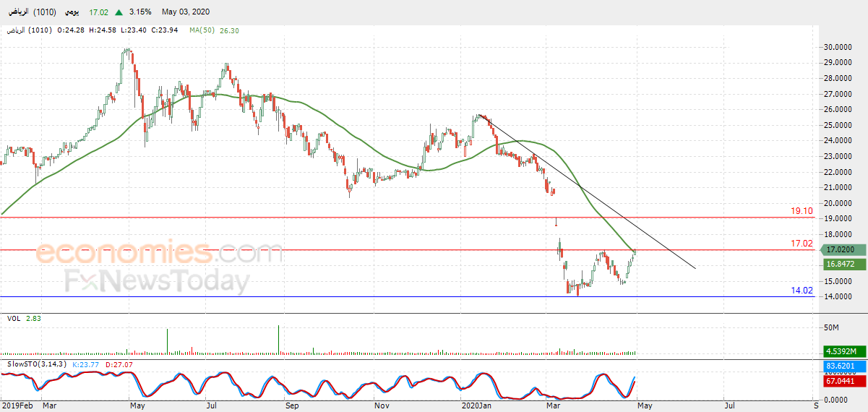
Task: Click the SlowSTO(3,14,3) indicator label
Action: 35,363
